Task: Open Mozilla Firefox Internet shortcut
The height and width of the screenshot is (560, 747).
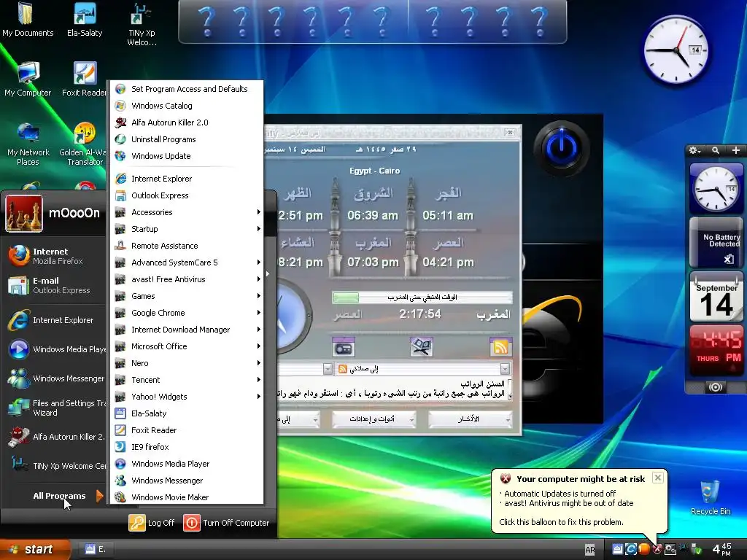Action: pos(55,256)
